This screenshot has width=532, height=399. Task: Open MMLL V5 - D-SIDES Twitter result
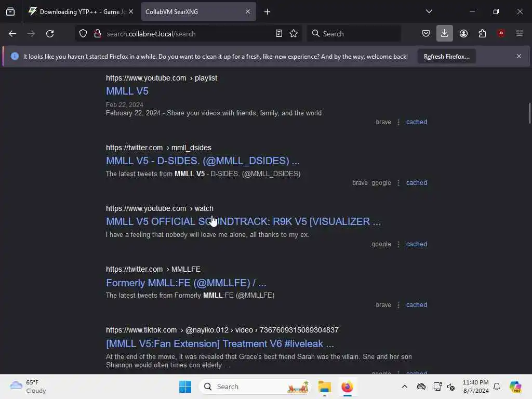click(x=203, y=161)
